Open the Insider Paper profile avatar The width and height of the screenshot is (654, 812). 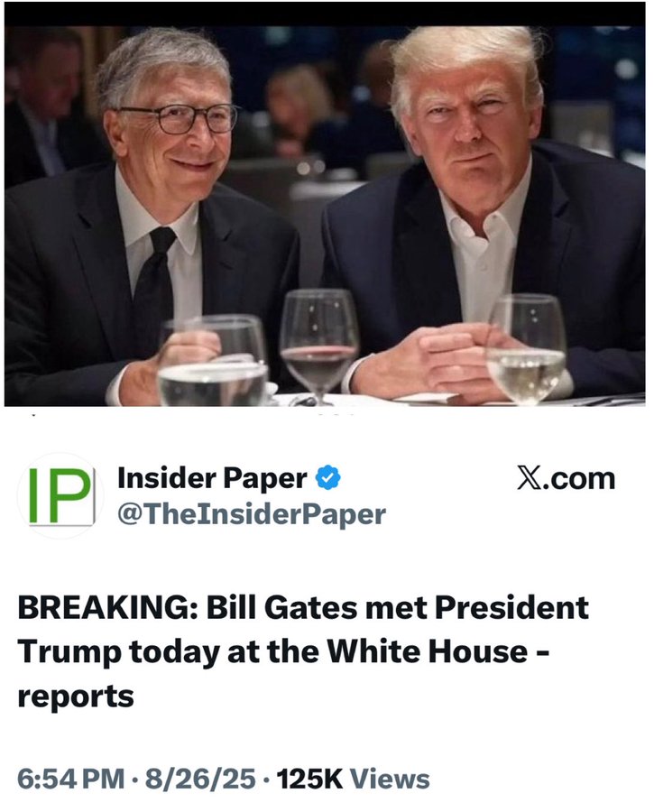coord(60,496)
